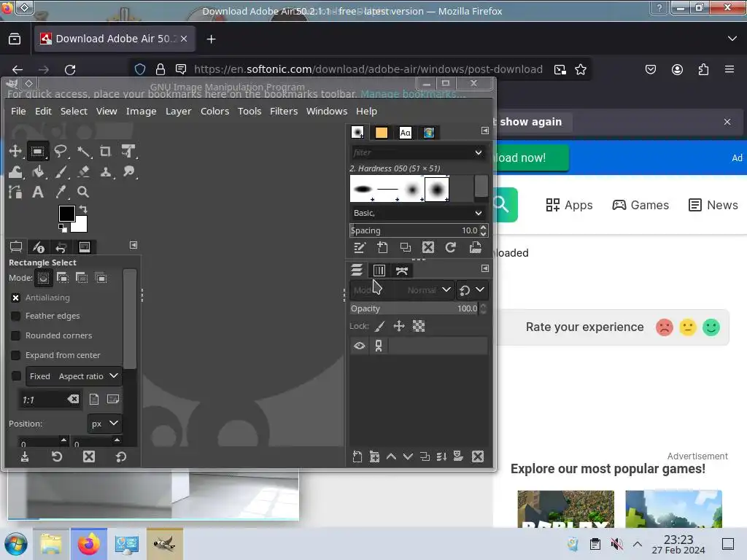Select the Eraser tool
This screenshot has width=747, height=560.
pyautogui.click(x=83, y=172)
